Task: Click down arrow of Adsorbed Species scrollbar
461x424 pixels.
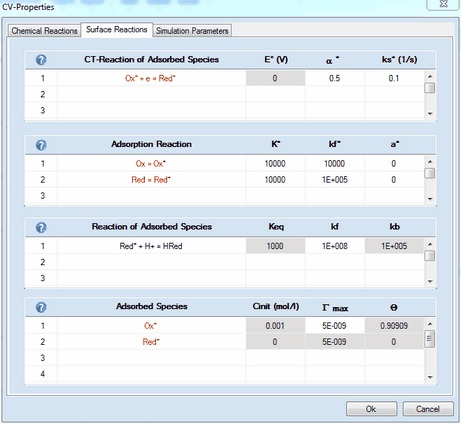Action: pos(430,377)
